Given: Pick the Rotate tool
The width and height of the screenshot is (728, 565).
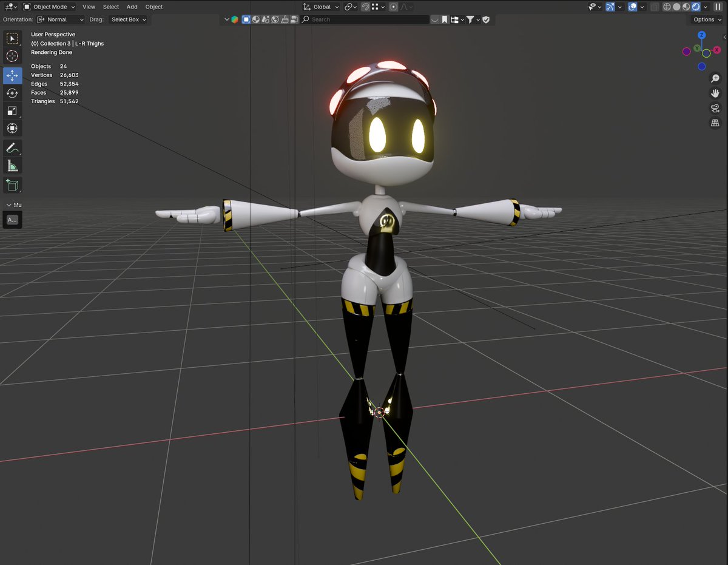Looking at the screenshot, I should coord(12,93).
